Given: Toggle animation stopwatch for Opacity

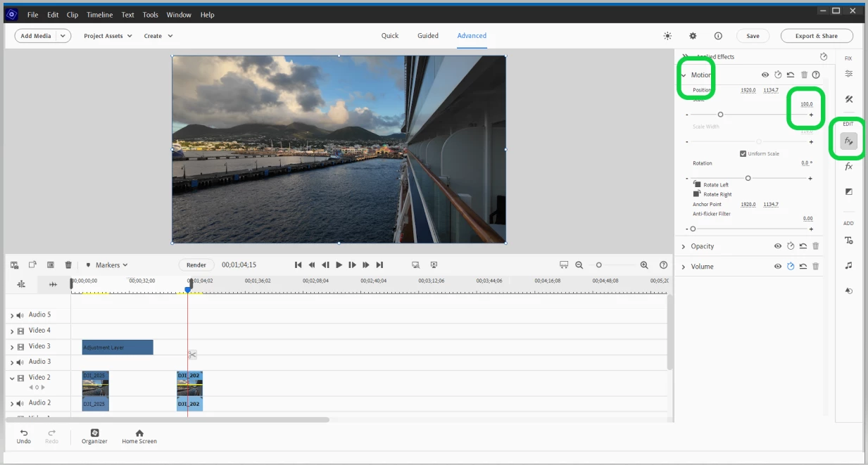Looking at the screenshot, I should (791, 246).
